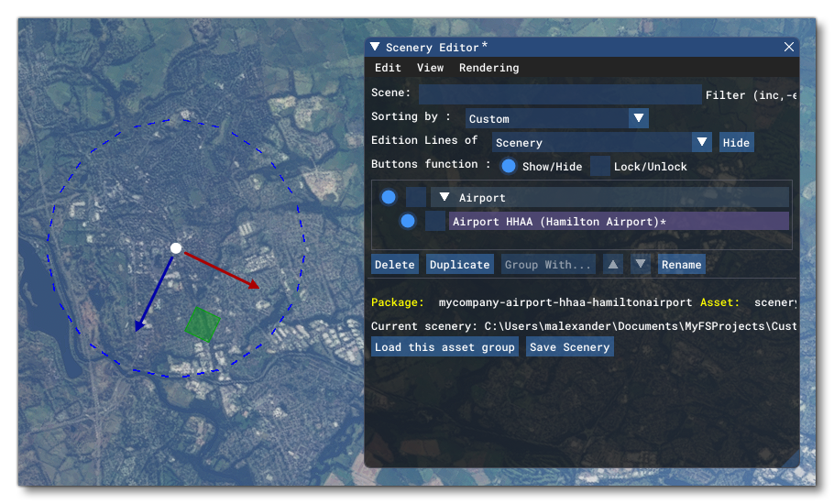Select the Lock/Unlock buttons function
834x504 pixels.
(x=600, y=166)
